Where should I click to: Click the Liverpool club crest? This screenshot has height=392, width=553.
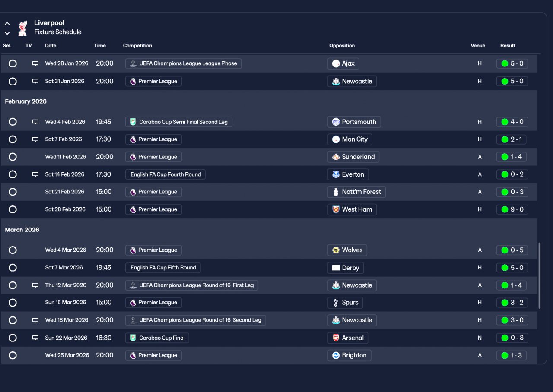(x=23, y=28)
